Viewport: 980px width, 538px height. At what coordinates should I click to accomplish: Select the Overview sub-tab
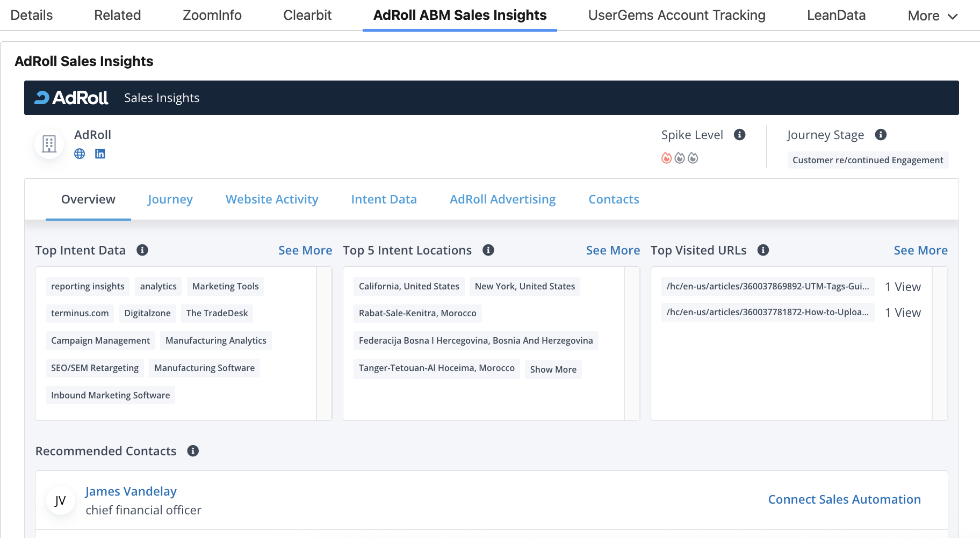point(88,199)
